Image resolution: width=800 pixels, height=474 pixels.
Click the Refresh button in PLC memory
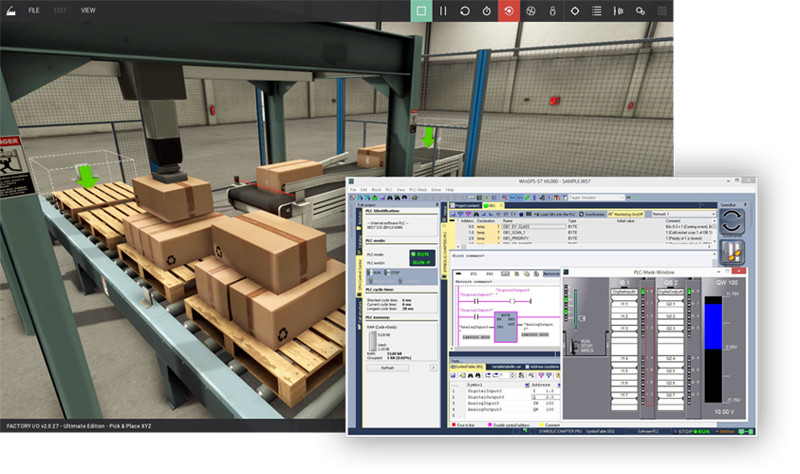(387, 368)
